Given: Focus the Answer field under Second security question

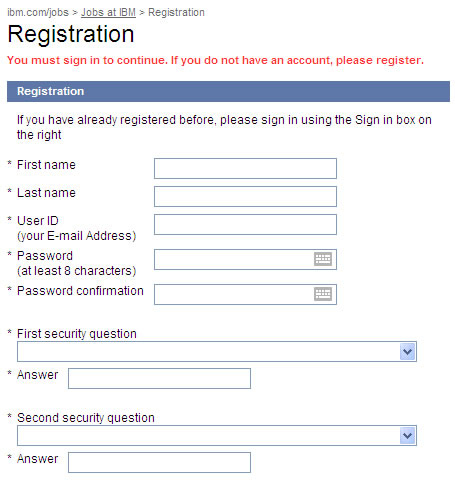Looking at the screenshot, I should point(159,462).
